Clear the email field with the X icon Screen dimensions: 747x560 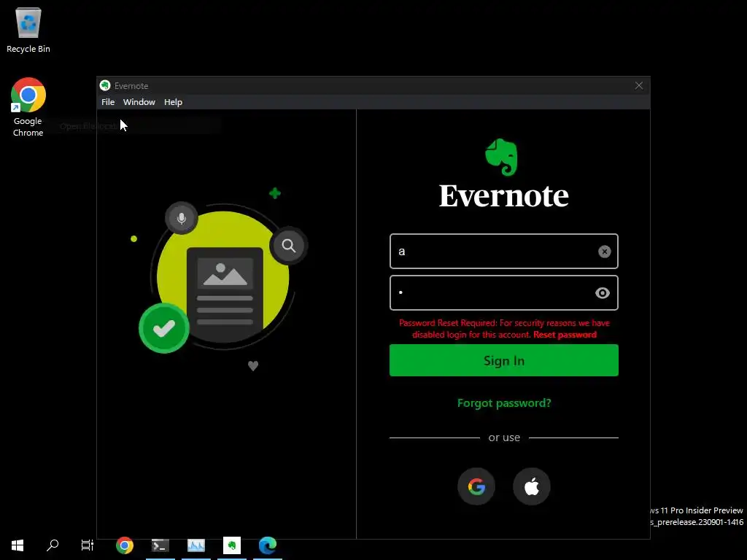(604, 252)
